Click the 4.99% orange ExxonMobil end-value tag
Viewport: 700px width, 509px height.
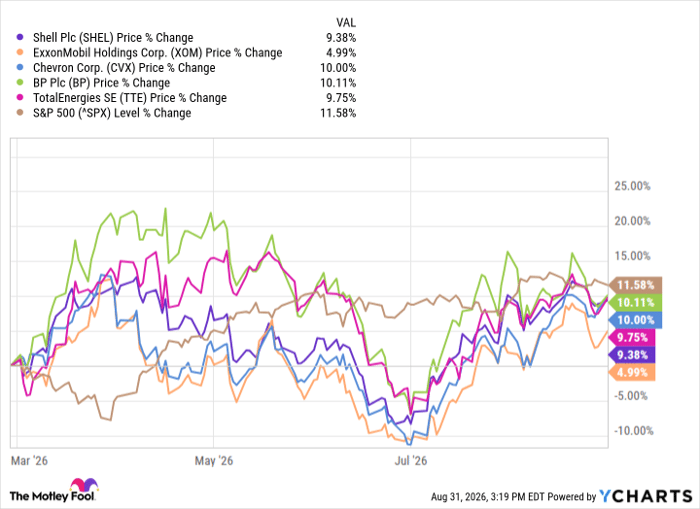coord(632,372)
